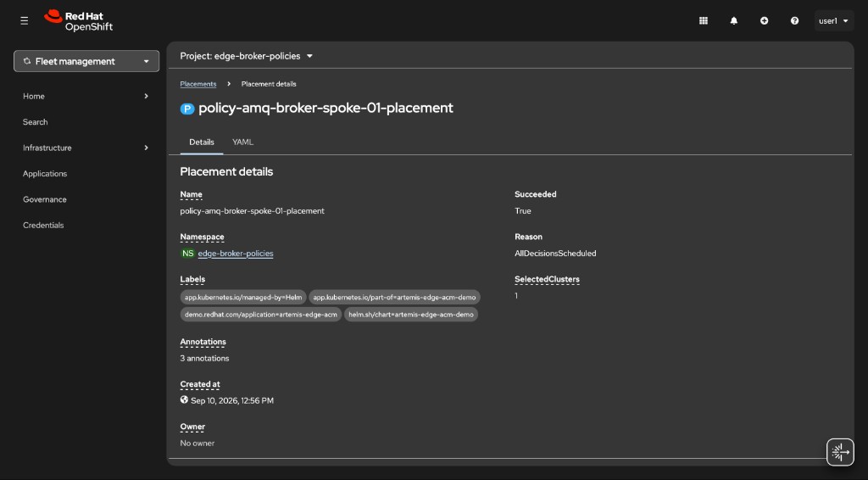Click the blue P placement resource badge
Image resolution: width=868 pixels, height=480 pixels.
(187, 109)
